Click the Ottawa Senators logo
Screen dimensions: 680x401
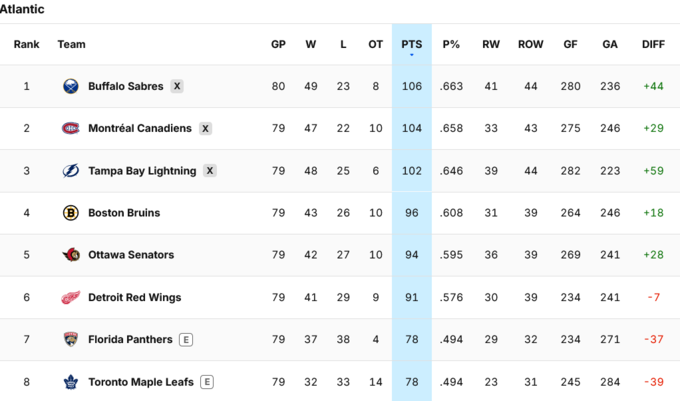[x=71, y=255]
